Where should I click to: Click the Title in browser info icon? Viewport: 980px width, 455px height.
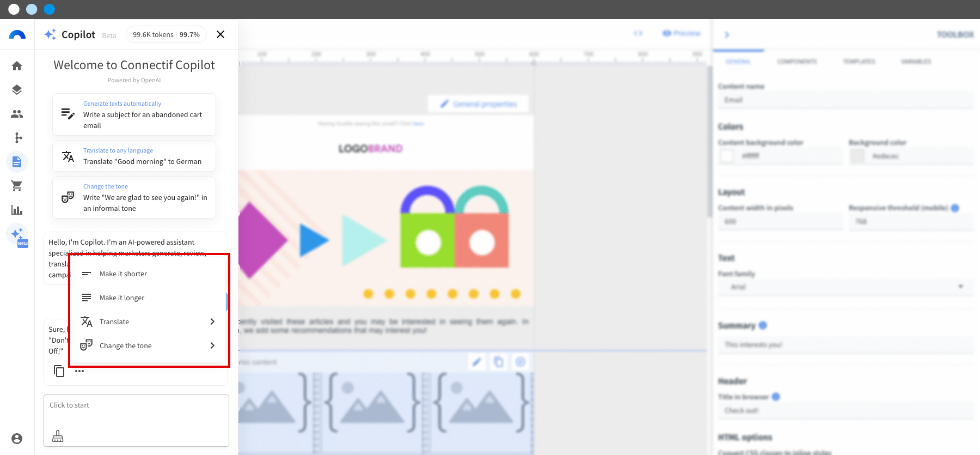(776, 397)
